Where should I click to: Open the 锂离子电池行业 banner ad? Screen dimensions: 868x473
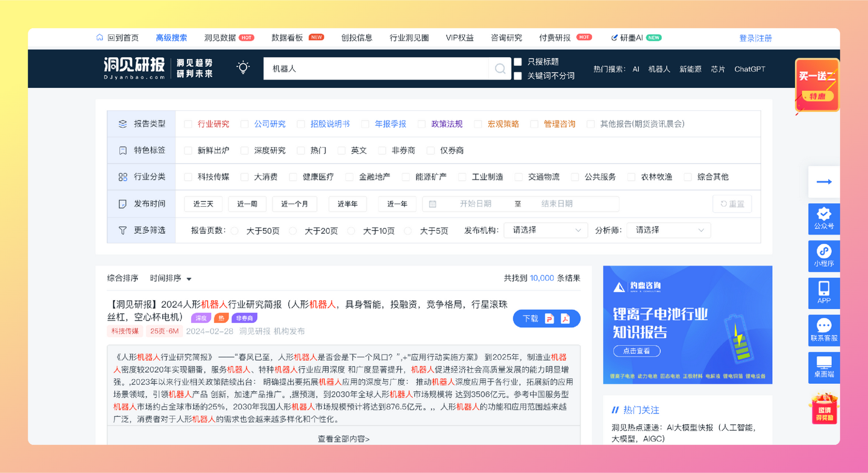[x=687, y=324]
